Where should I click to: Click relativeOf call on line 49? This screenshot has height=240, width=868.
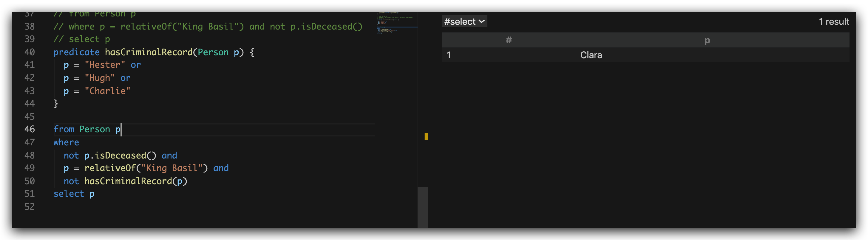point(110,168)
